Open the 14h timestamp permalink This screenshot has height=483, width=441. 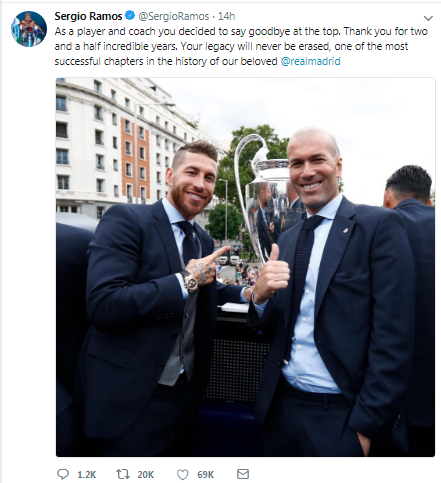point(226,16)
